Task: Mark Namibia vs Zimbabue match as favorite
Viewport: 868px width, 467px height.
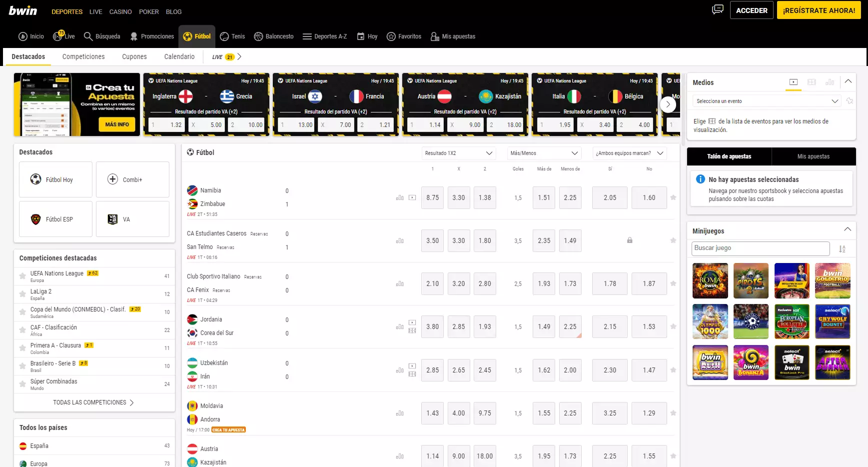Action: tap(673, 197)
